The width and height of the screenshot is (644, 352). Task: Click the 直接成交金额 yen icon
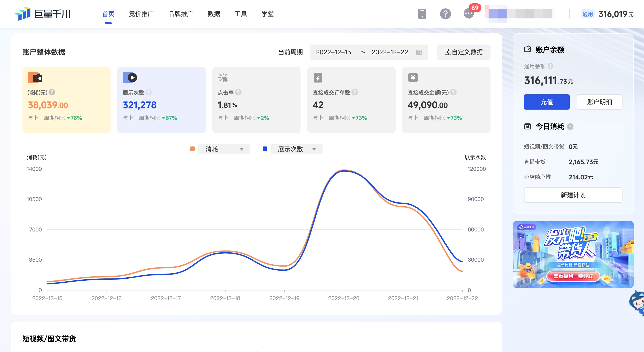413,78
